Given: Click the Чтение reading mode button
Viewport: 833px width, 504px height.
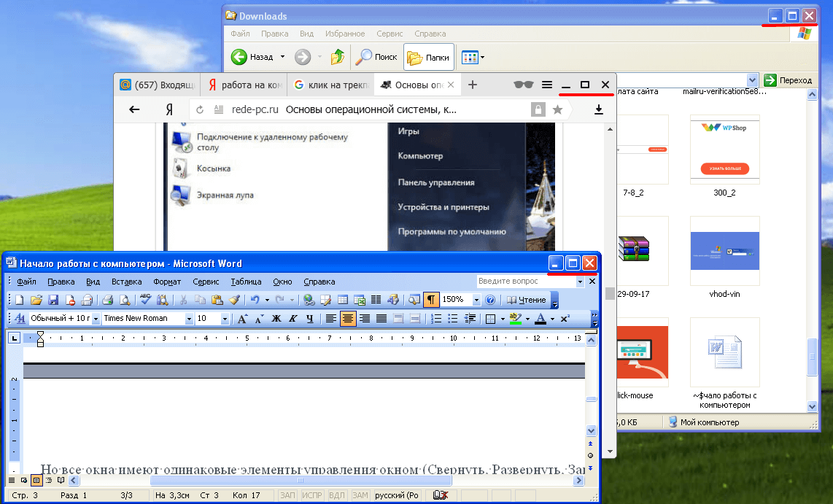Looking at the screenshot, I should tap(527, 300).
